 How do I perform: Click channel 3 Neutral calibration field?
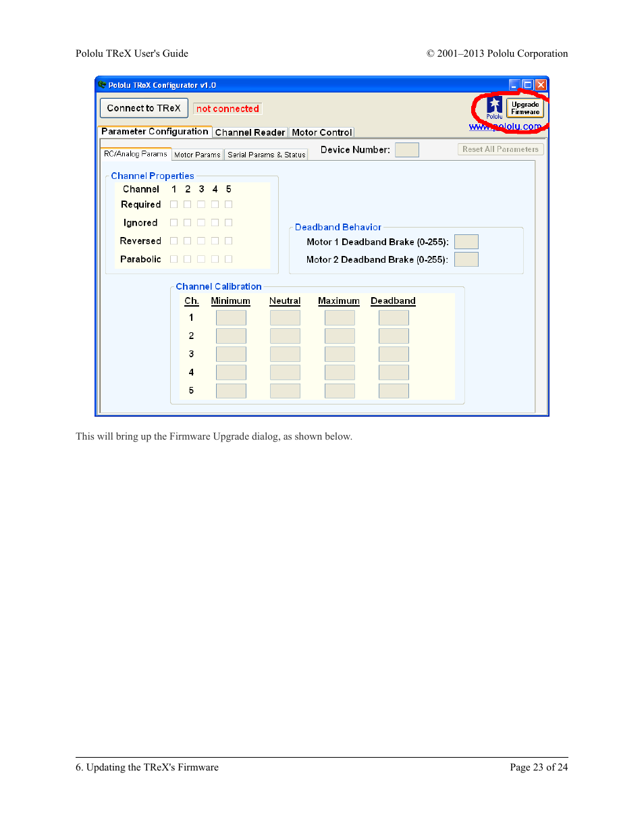(285, 354)
